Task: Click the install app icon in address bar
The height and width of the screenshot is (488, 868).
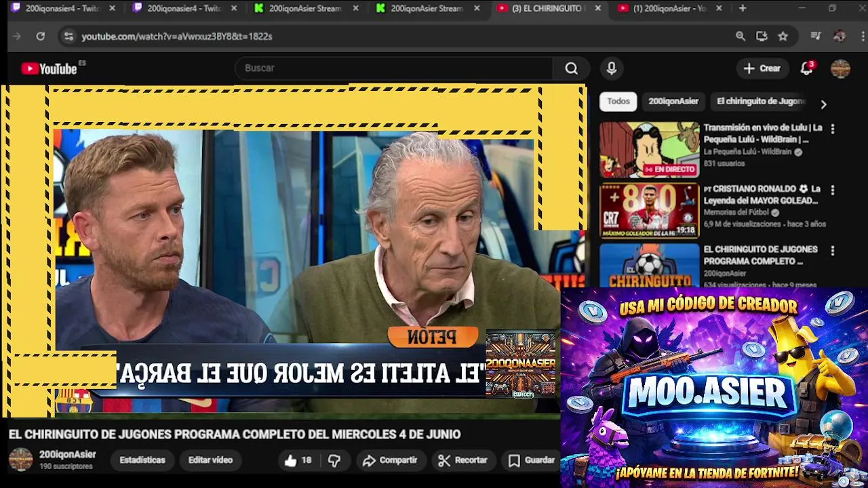Action: tap(762, 37)
